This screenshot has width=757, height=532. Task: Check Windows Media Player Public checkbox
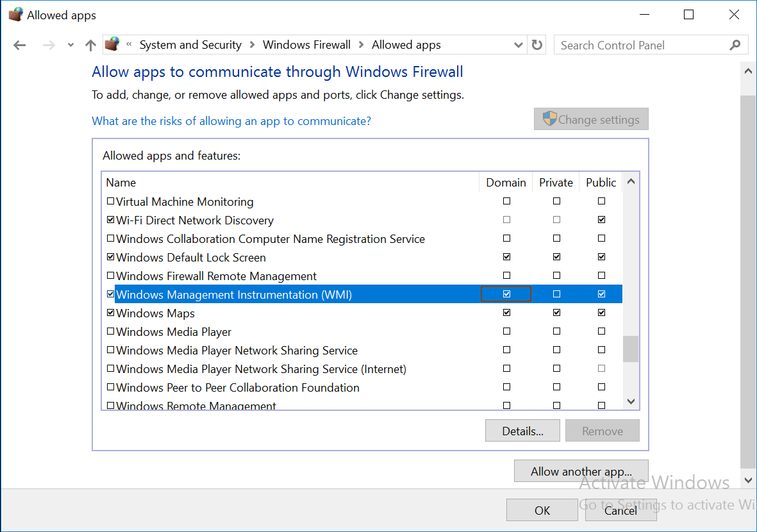click(x=601, y=331)
